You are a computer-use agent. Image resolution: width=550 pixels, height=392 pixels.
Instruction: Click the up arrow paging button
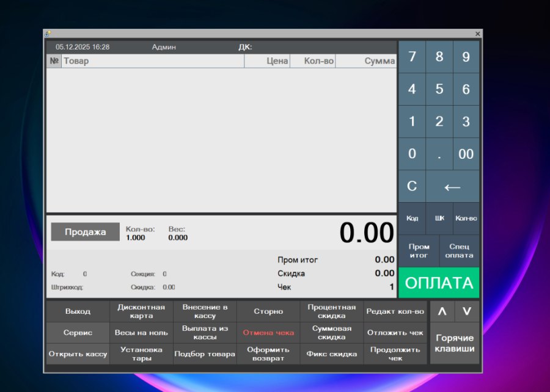(442, 311)
